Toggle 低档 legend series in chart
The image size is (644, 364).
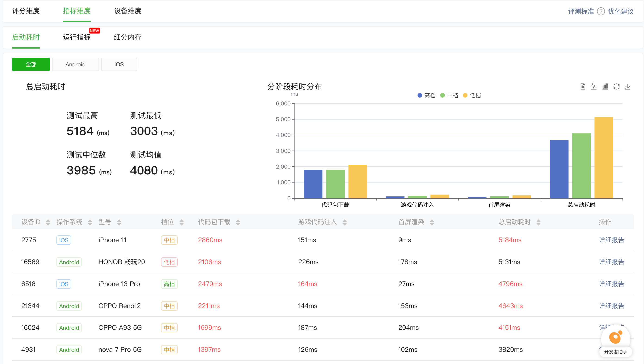(x=472, y=95)
